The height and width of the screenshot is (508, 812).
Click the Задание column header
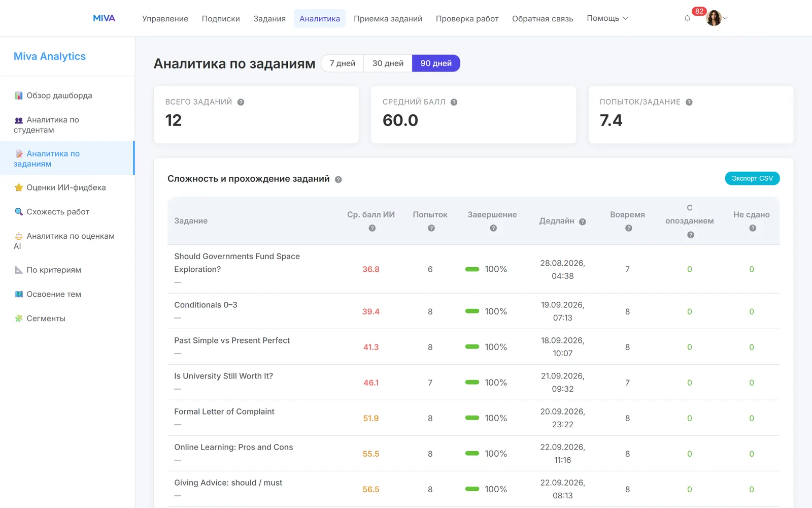(x=191, y=221)
